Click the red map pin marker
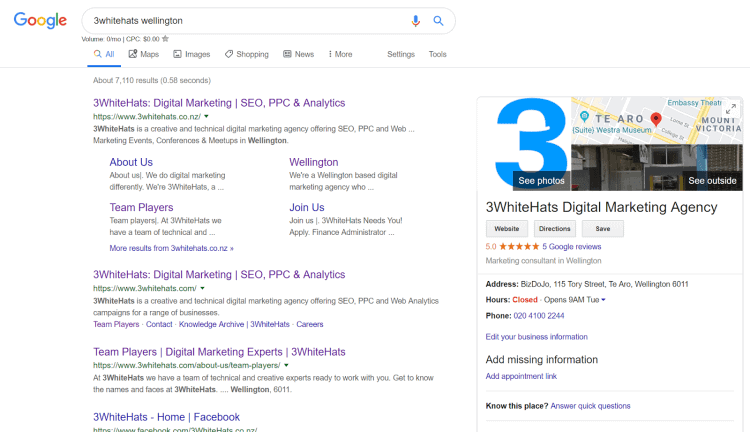Image resolution: width=750 pixels, height=432 pixels. click(x=656, y=121)
